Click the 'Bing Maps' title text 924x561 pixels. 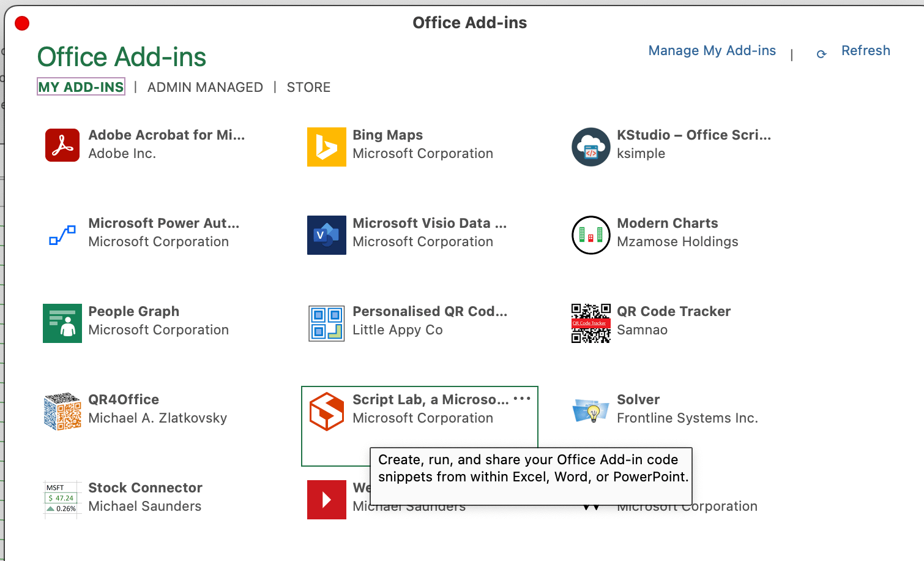(387, 135)
